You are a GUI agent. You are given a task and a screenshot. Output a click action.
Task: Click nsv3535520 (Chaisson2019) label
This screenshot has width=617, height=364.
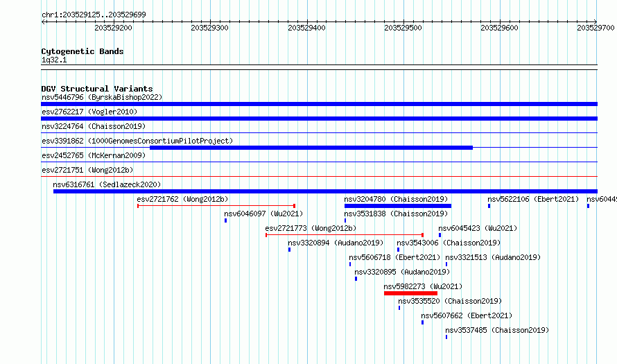coord(450,301)
